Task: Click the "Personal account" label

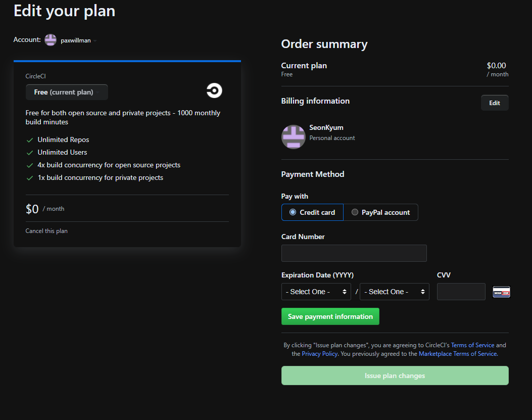Action: [332, 138]
